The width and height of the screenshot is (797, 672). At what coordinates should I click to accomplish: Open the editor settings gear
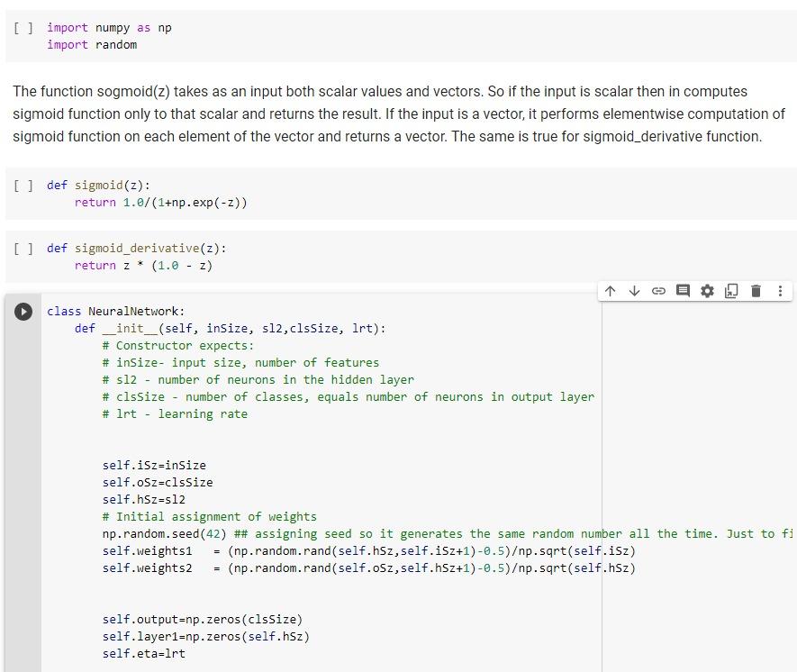click(707, 291)
